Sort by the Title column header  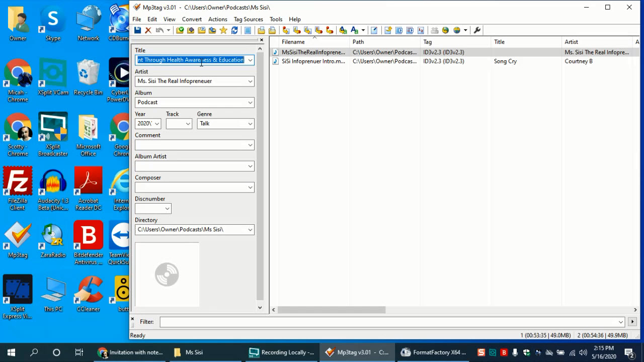tap(526, 42)
